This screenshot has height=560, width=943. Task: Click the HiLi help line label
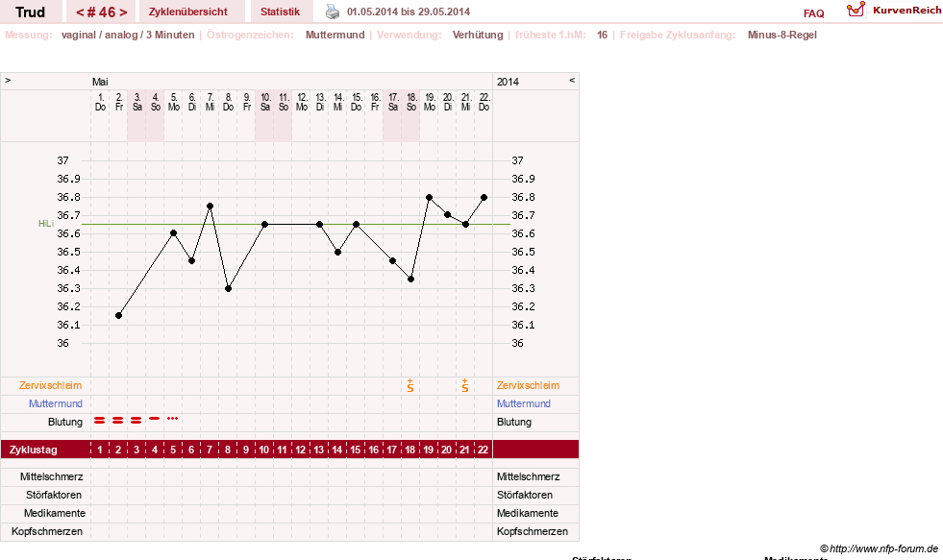pos(46,224)
